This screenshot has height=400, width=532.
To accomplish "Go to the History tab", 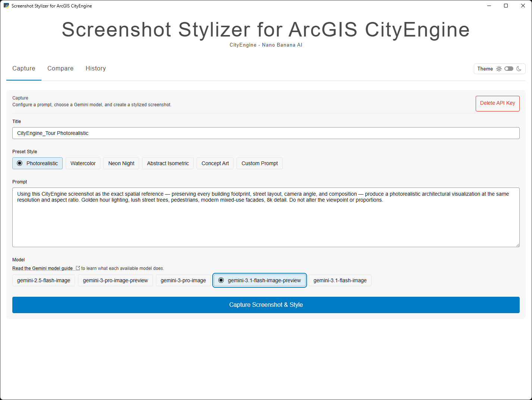I will (x=96, y=69).
